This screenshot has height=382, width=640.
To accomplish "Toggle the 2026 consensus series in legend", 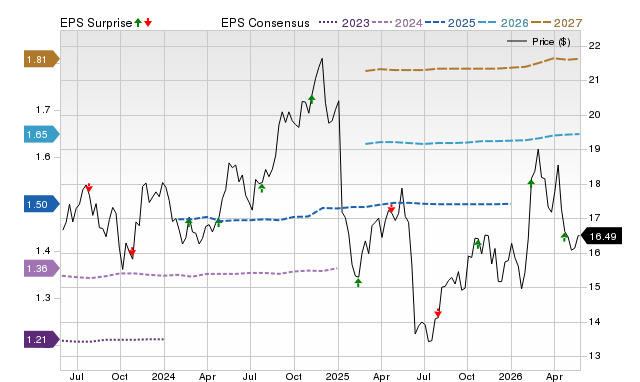I will tap(503, 23).
